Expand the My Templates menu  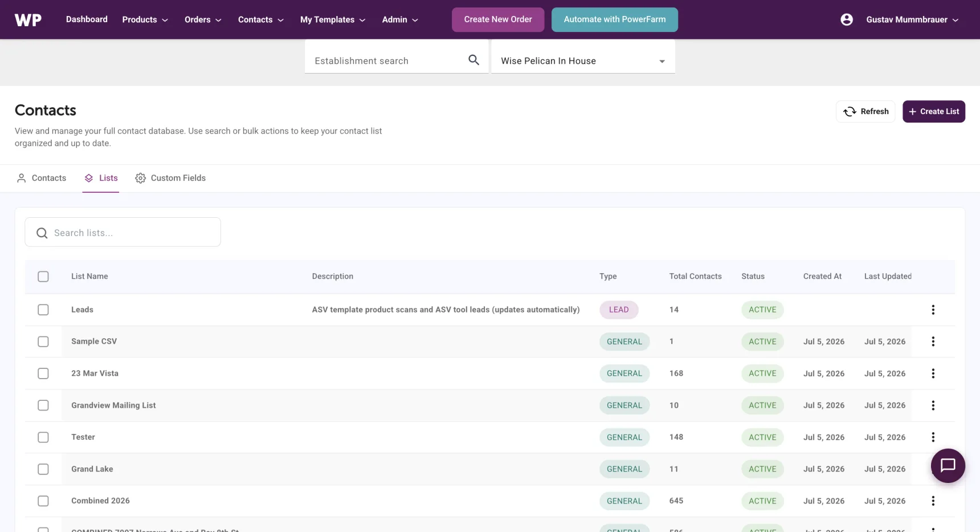coord(333,19)
